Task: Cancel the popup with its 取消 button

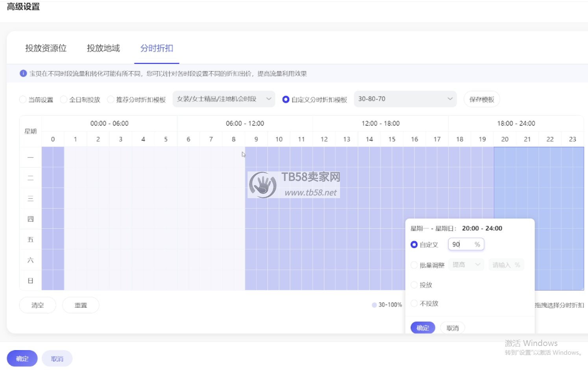Action: tap(453, 328)
